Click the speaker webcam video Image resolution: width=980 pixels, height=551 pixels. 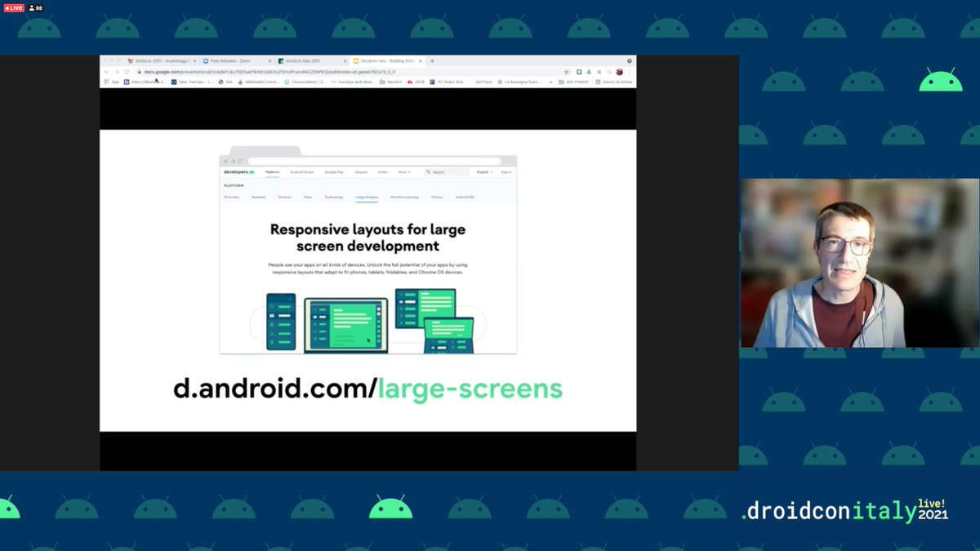pyautogui.click(x=860, y=263)
